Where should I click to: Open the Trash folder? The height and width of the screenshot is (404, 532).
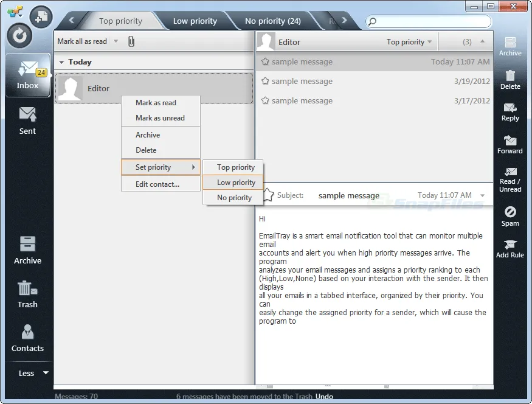pos(27,294)
